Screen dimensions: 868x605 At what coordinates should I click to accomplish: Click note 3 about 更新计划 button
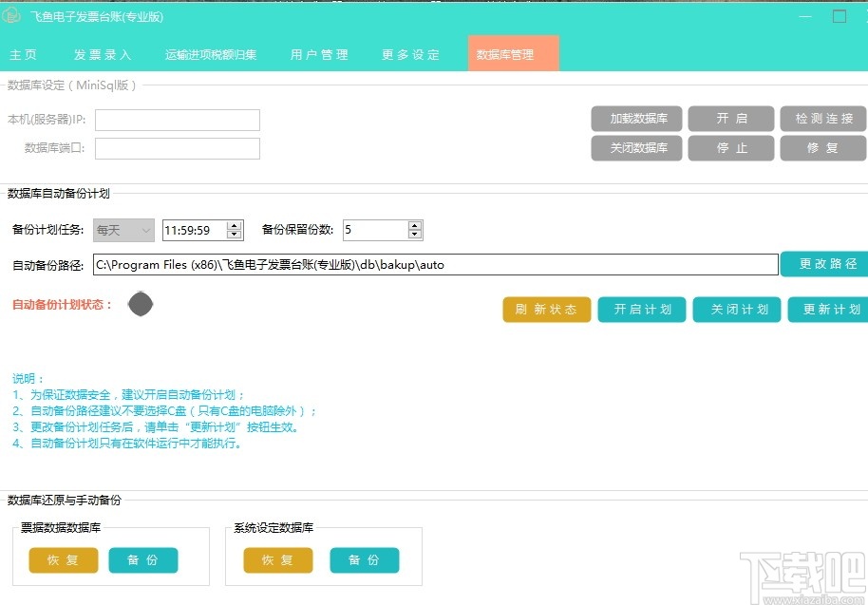coord(156,426)
